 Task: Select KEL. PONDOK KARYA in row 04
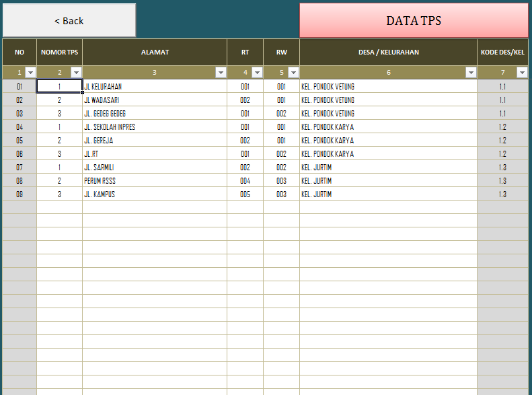point(389,127)
